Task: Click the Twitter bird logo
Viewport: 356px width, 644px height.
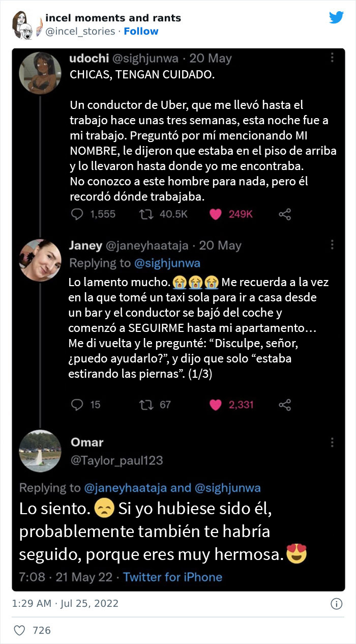Action: (x=336, y=17)
